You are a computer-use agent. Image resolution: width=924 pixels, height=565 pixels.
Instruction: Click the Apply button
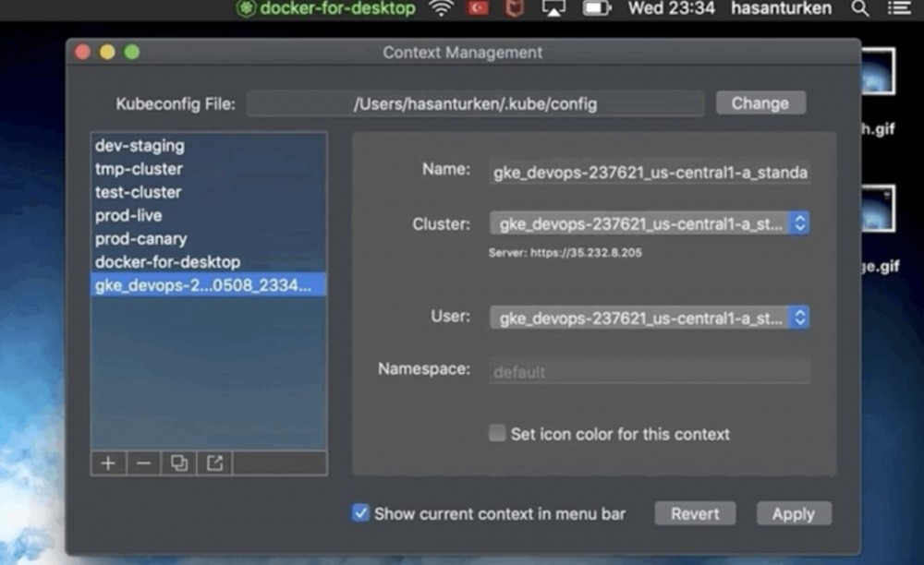pyautogui.click(x=794, y=513)
